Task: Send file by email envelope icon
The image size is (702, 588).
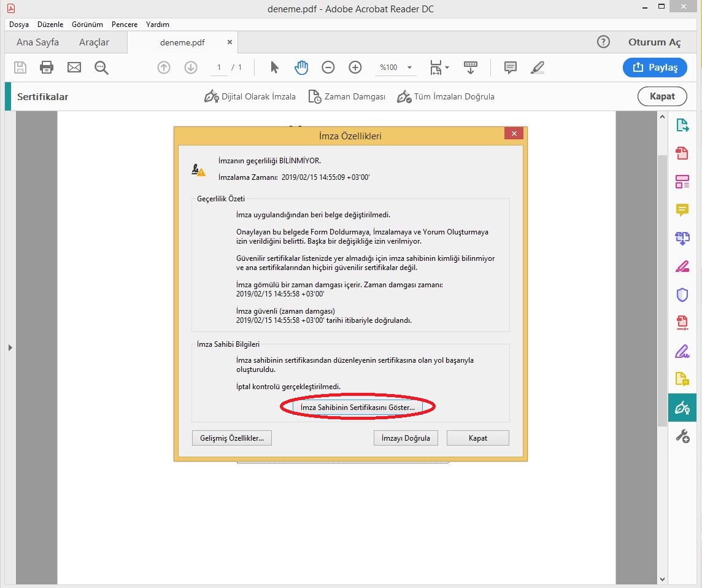Action: coord(74,68)
